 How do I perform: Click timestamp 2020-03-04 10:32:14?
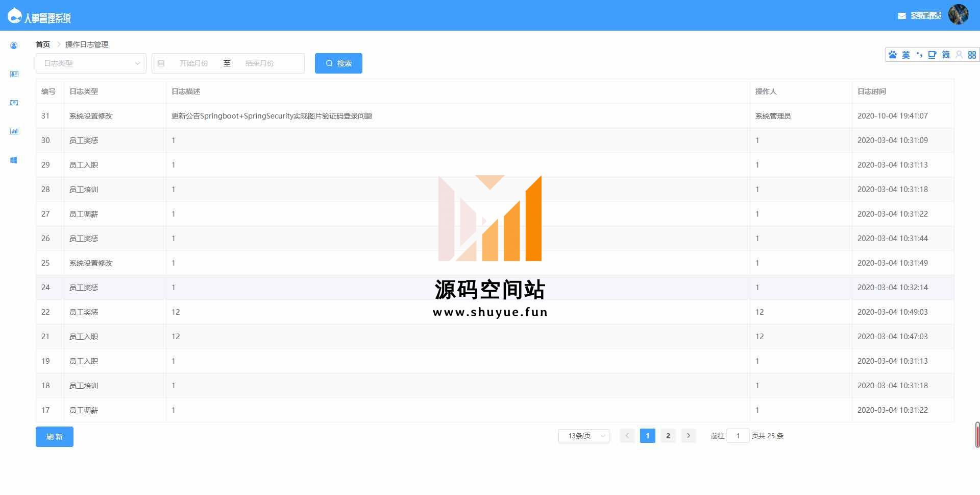pyautogui.click(x=893, y=288)
